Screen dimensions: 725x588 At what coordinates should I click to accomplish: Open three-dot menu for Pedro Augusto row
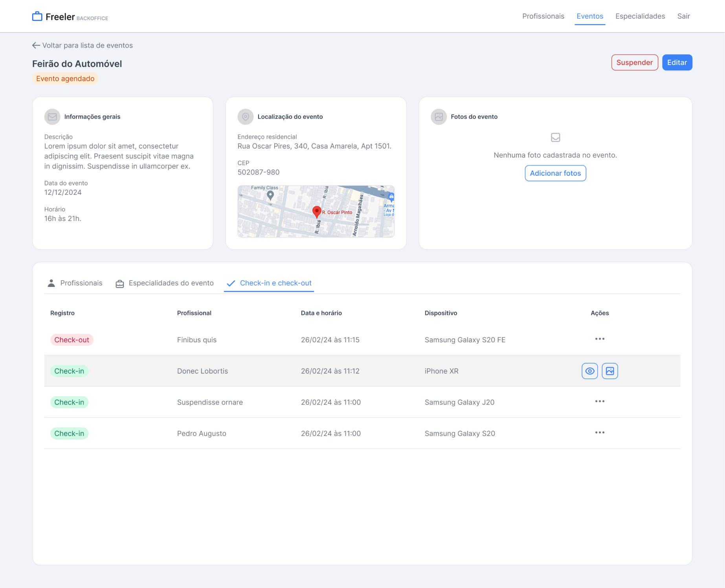[x=600, y=432]
